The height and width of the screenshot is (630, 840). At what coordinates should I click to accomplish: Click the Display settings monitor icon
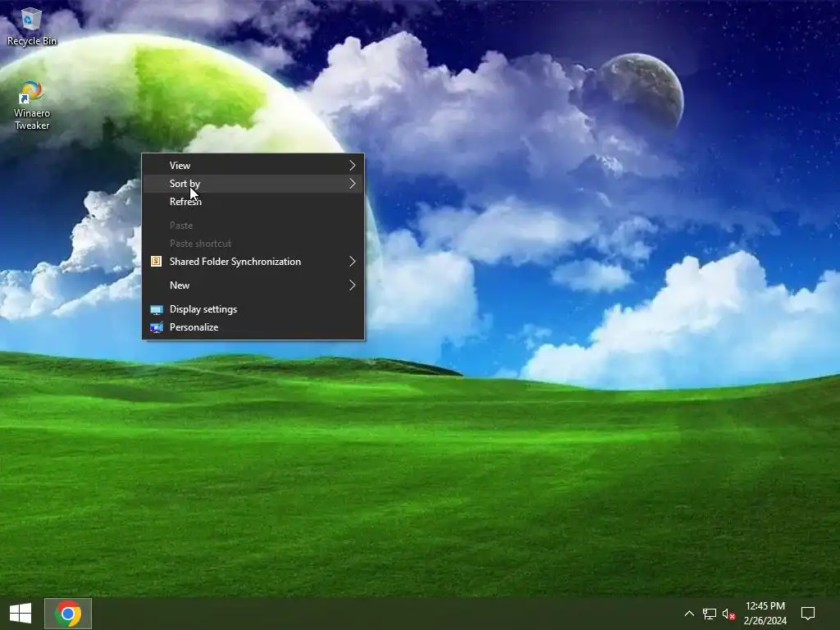156,309
